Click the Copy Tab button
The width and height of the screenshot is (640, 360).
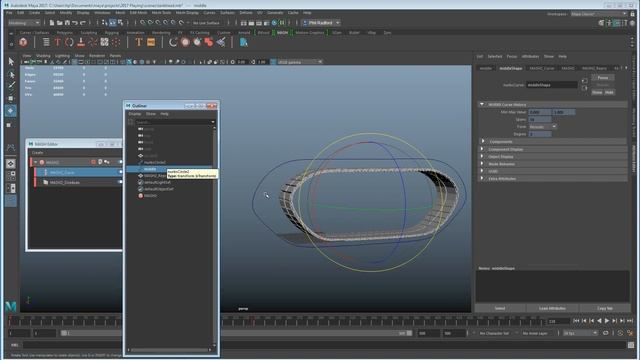coord(605,309)
